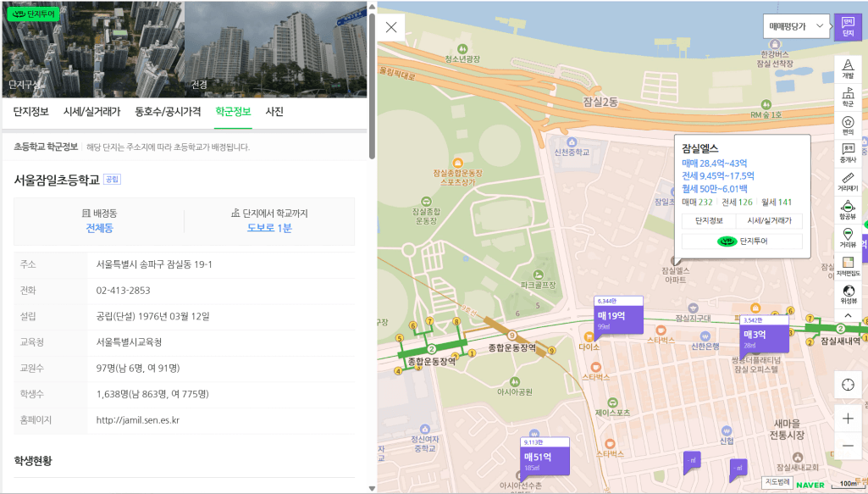
Task: Click the 전세 9.45억~17.5억 price link
Action: coord(718,176)
